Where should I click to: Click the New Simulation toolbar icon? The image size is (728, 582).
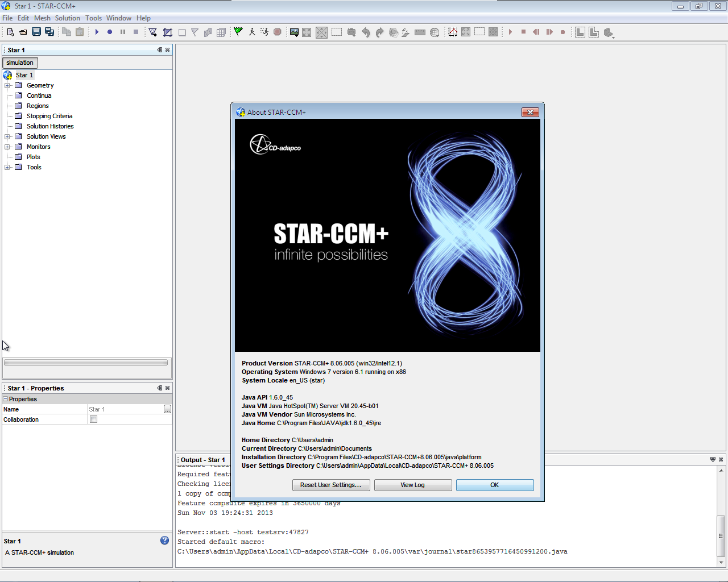[x=10, y=32]
